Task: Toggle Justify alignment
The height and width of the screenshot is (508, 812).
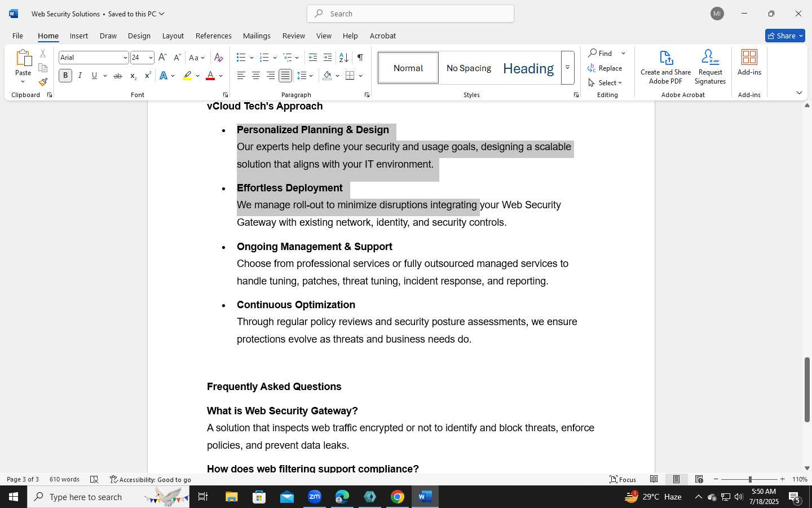Action: click(285, 76)
